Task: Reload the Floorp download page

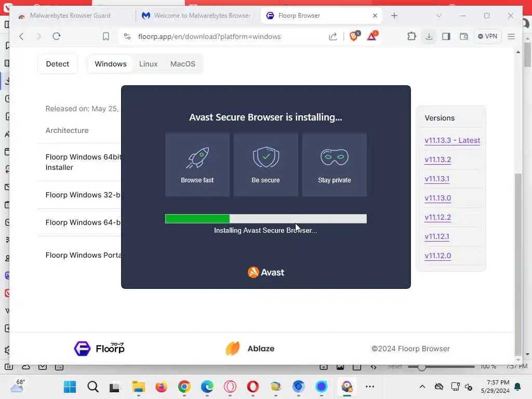Action: tap(57, 36)
